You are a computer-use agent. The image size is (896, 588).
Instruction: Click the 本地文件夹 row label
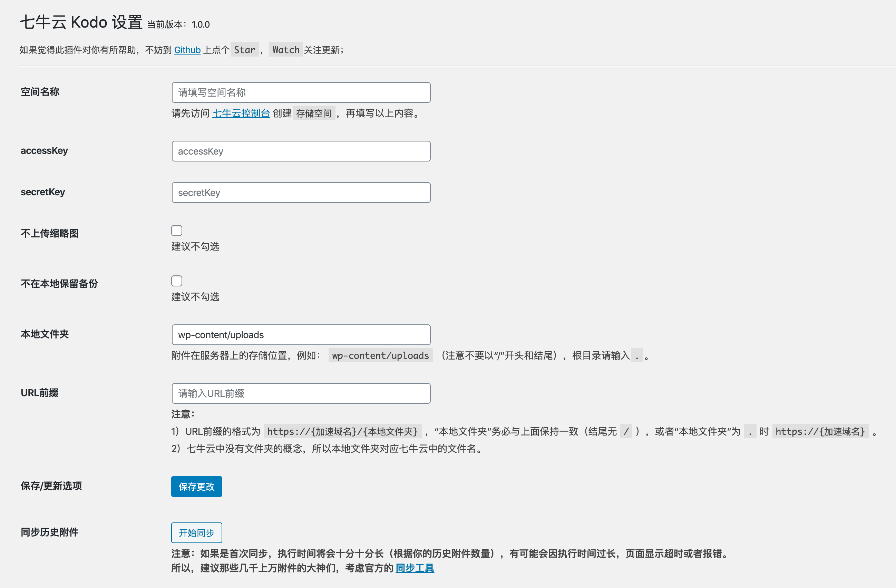point(45,334)
